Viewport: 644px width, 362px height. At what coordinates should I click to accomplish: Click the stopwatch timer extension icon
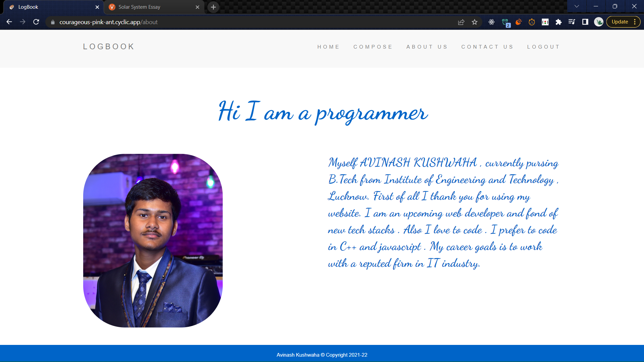[532, 22]
